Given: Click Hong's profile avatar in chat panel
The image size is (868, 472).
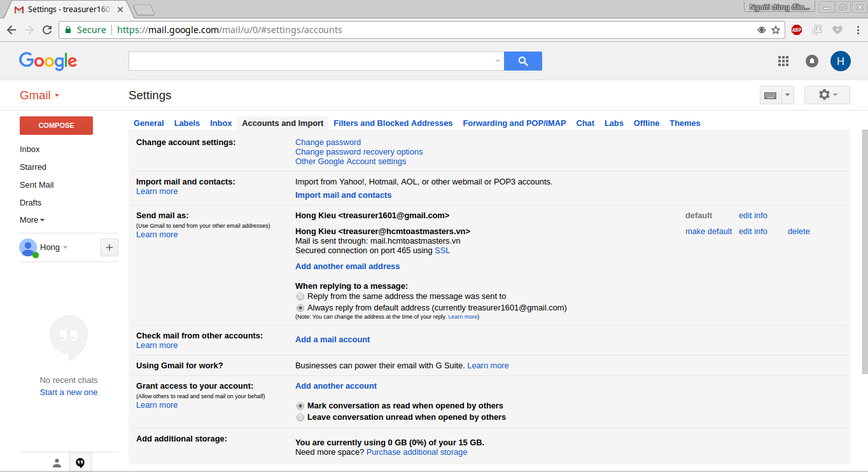Looking at the screenshot, I should [x=28, y=247].
